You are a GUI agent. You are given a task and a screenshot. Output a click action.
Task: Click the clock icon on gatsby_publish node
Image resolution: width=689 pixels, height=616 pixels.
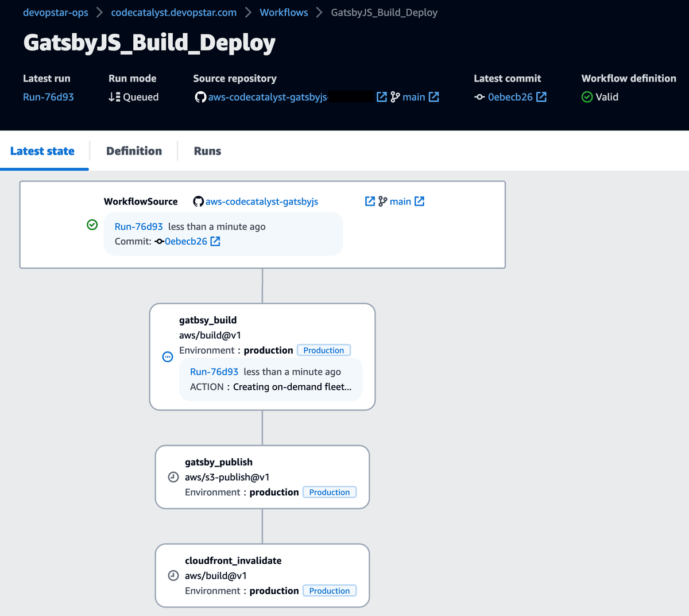pyautogui.click(x=173, y=476)
